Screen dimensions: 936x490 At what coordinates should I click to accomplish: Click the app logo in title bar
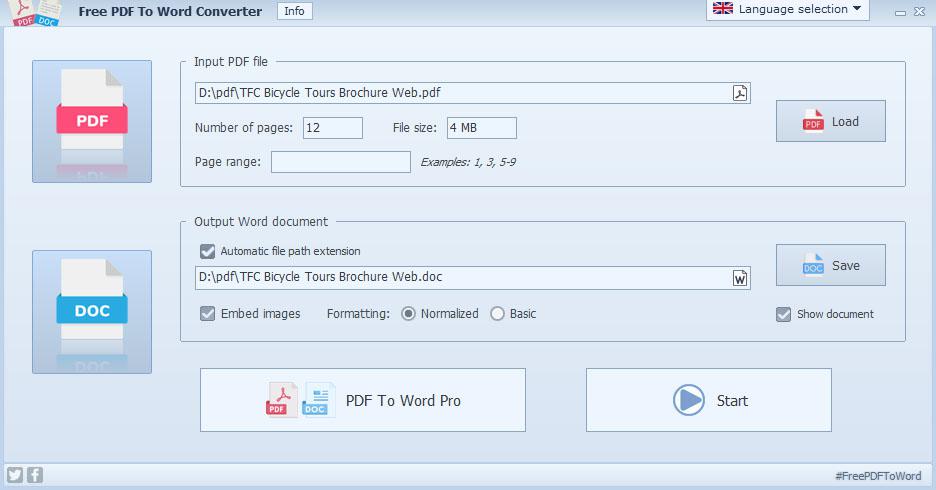[36, 13]
